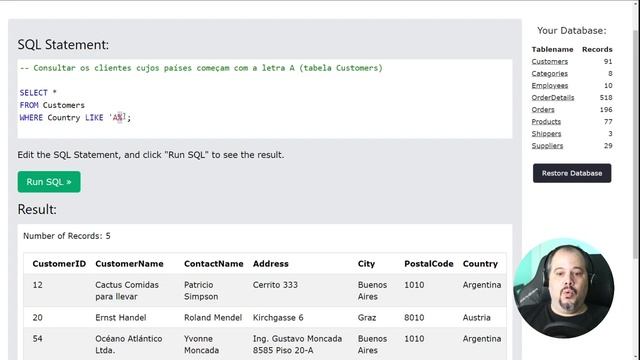
Task: Open the Categories table link
Action: pyautogui.click(x=549, y=73)
